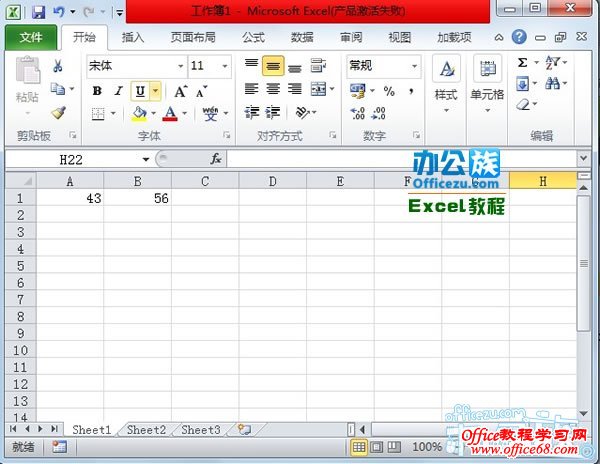This screenshot has width=600, height=464.
Task: Toggle Bold formatting
Action: click(97, 91)
